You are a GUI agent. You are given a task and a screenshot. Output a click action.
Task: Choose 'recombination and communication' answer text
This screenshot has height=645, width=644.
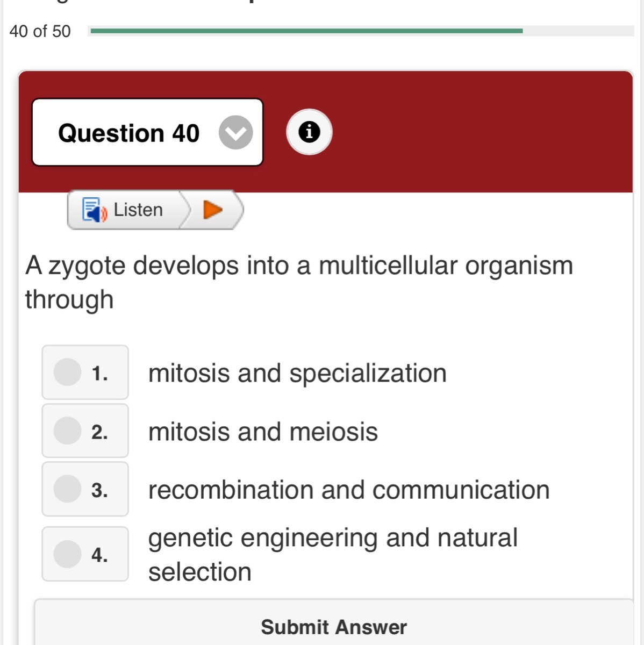349,490
